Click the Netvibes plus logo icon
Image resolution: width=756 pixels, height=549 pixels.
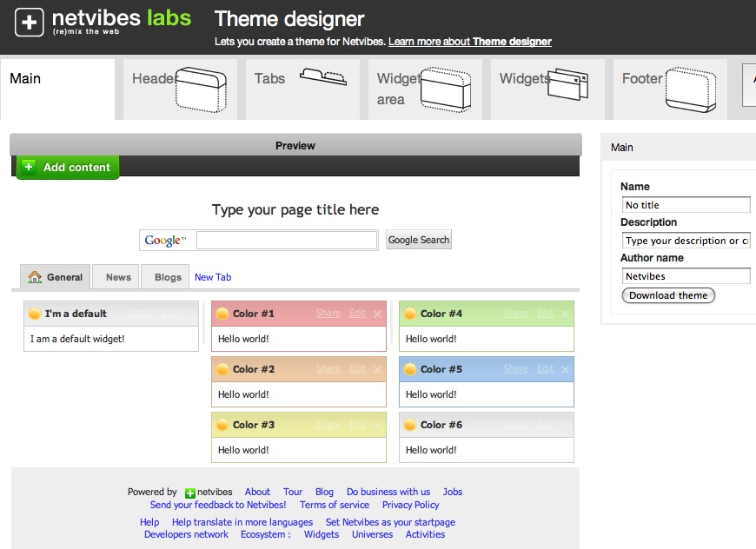click(x=30, y=23)
